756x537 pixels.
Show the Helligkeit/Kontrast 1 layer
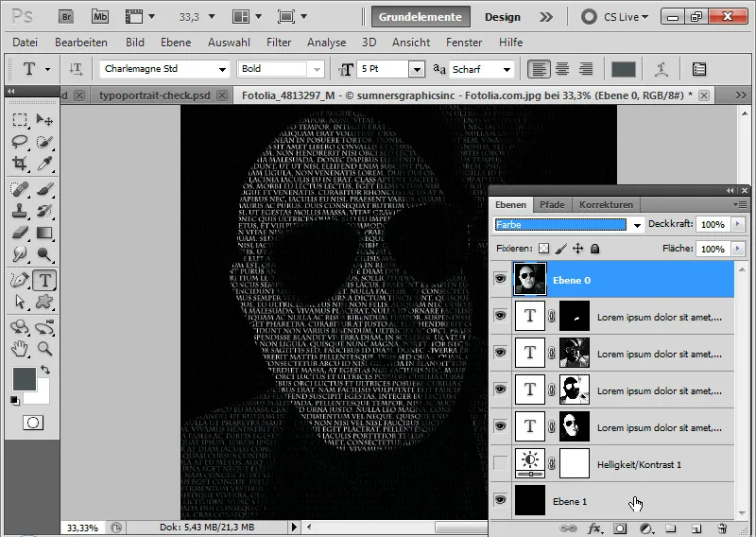pyautogui.click(x=501, y=463)
